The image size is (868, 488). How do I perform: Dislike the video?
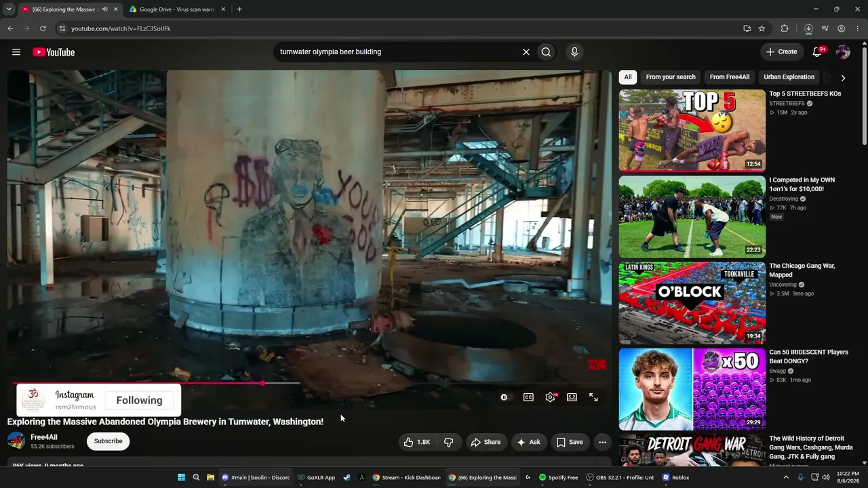pyautogui.click(x=448, y=442)
